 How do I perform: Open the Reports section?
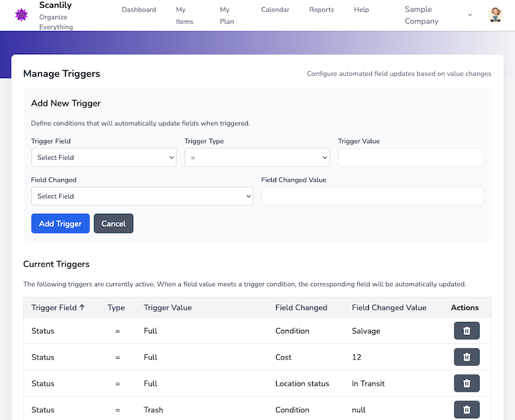point(321,10)
